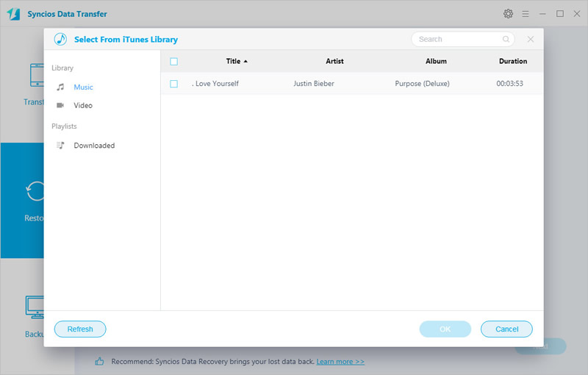This screenshot has width=588, height=375.
Task: Click the iTunes music note dialog icon
Action: 60,39
